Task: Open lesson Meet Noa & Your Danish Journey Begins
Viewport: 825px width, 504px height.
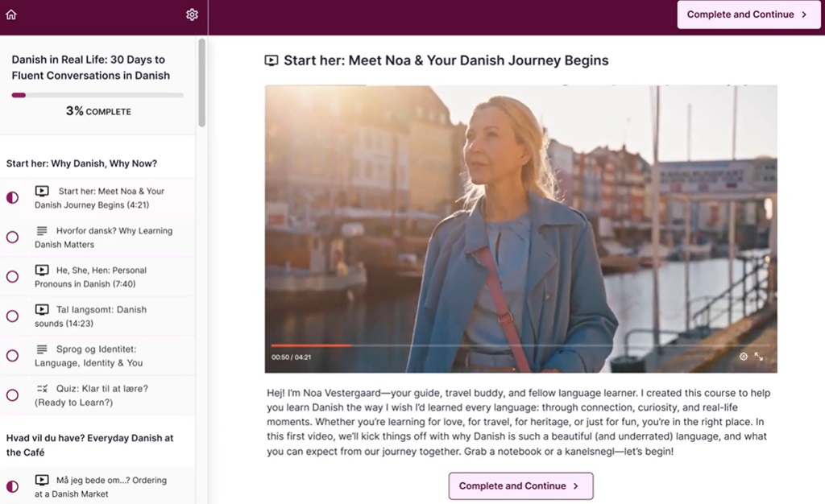Action: click(99, 198)
